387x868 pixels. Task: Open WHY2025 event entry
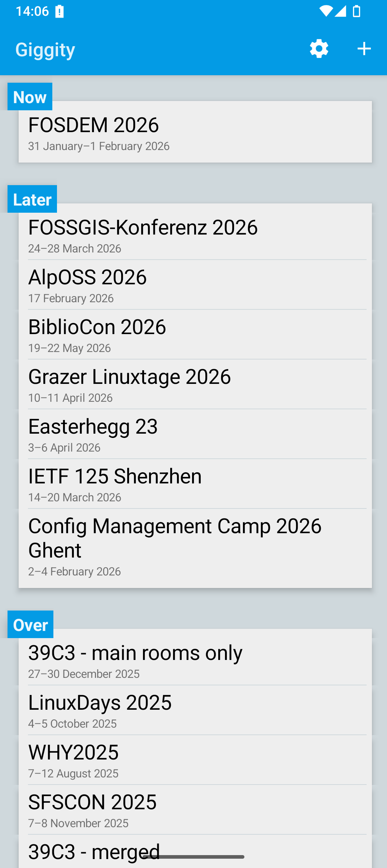[195, 760]
